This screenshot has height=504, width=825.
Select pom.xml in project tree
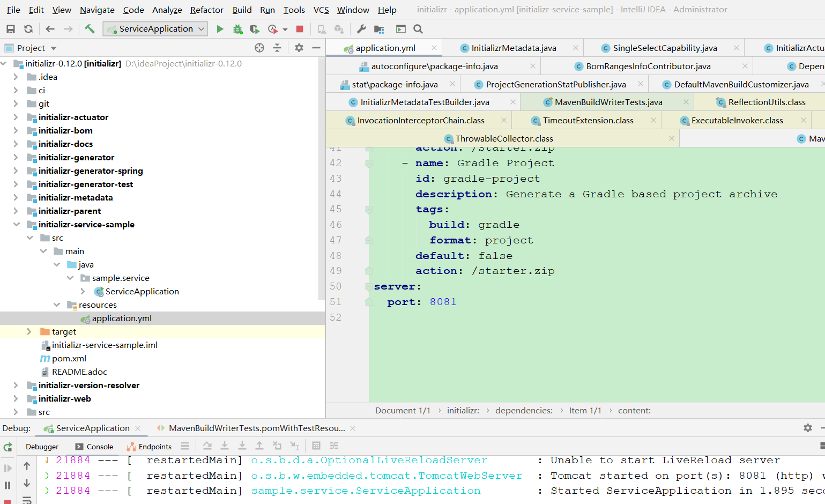click(x=69, y=358)
